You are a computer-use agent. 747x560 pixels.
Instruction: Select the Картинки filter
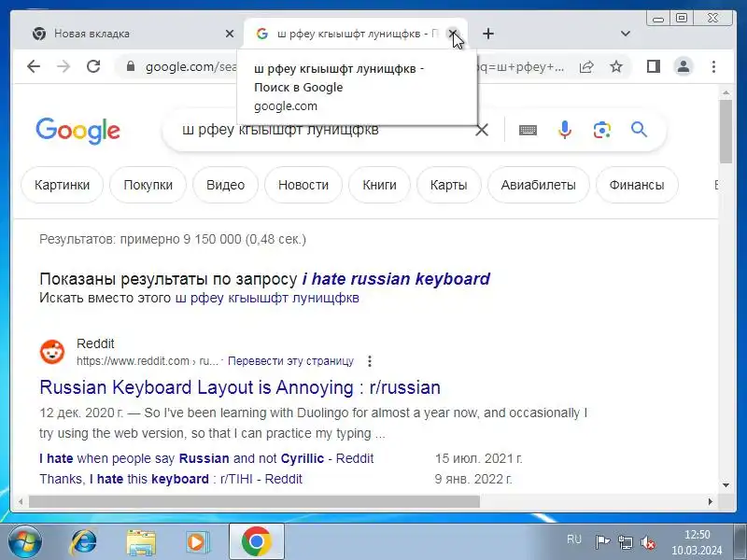point(62,185)
